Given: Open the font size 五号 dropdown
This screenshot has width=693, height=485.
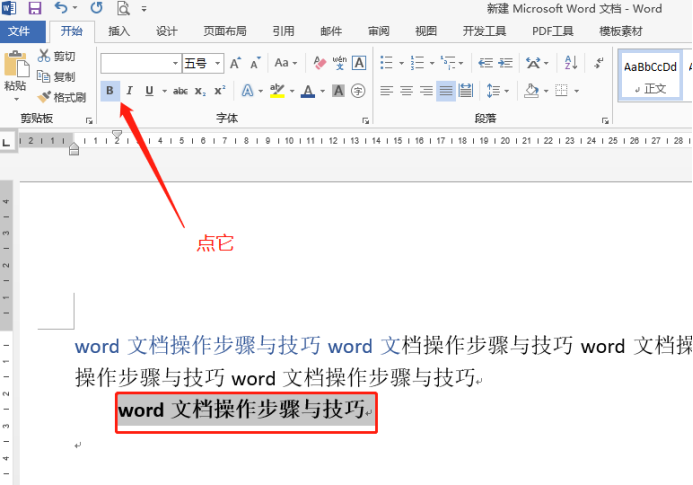Looking at the screenshot, I should coord(217,64).
